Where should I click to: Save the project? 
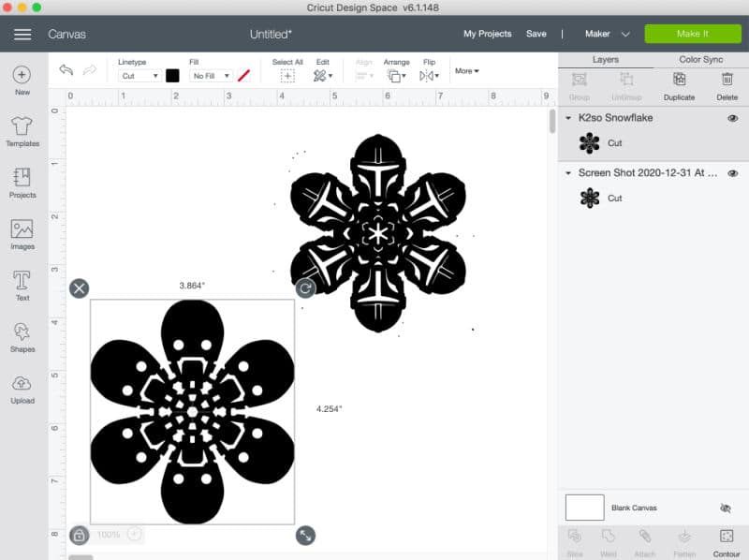pos(536,34)
